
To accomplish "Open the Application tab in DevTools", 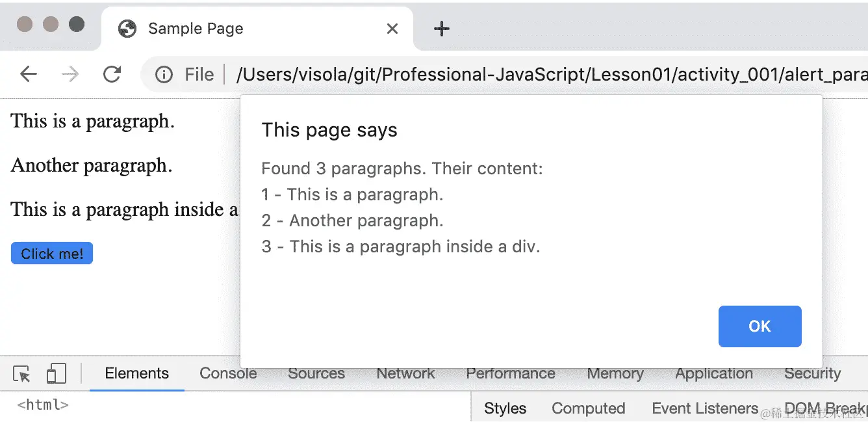I will pyautogui.click(x=713, y=374).
